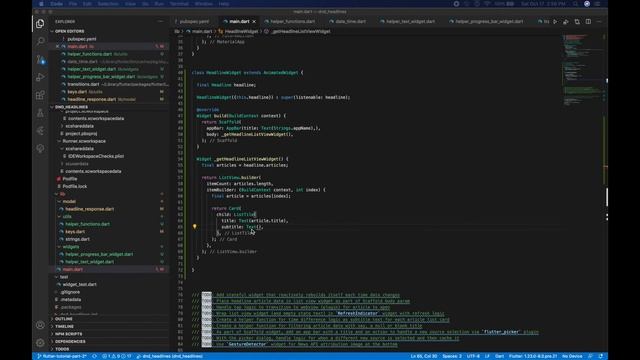This screenshot has height=360, width=640.
Task: Collapse the DND_HEADLINES project section
Action: (x=71, y=107)
